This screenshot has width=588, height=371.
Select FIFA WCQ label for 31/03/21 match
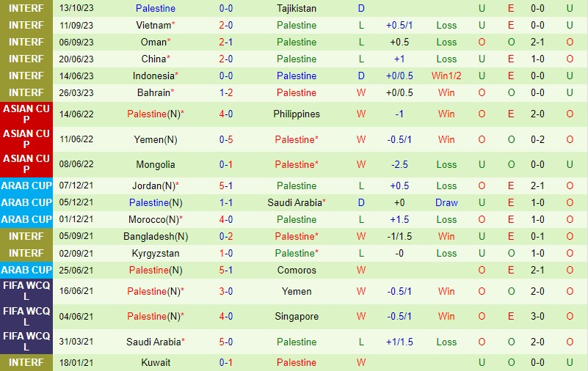pos(26,342)
